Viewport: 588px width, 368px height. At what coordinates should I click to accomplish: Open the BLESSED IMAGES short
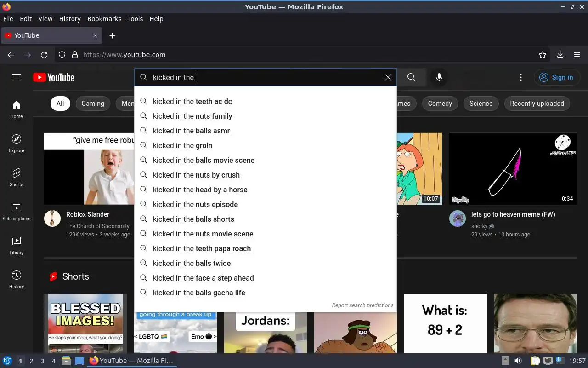(x=85, y=323)
